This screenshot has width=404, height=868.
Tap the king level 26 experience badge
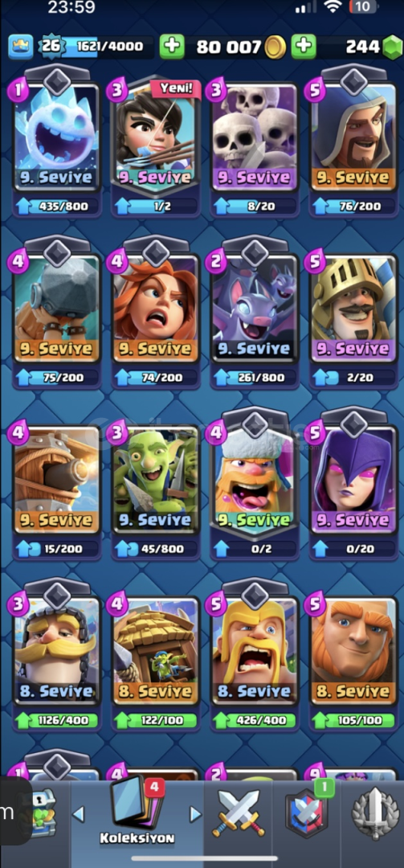click(51, 47)
